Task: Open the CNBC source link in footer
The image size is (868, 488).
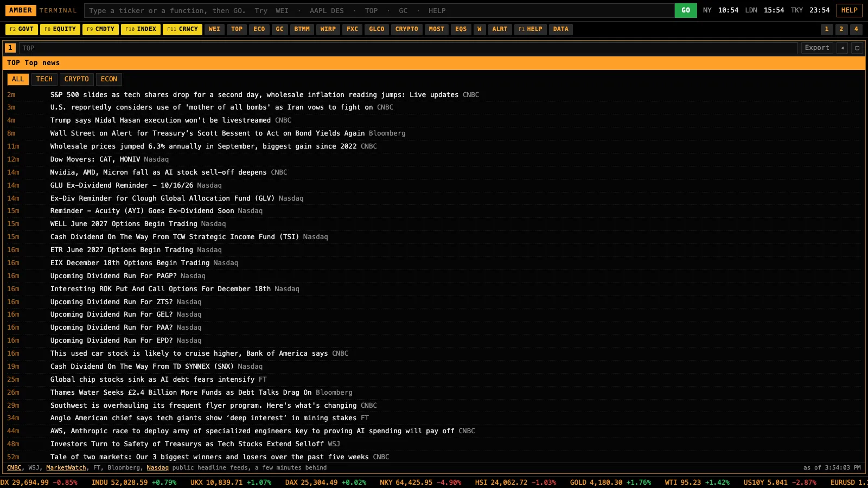Action: tap(14, 468)
